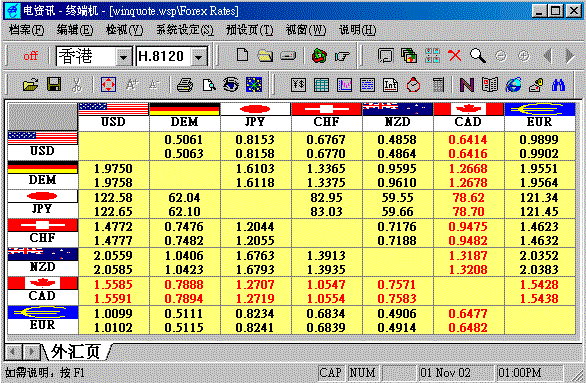Click the red alarm clock icon
The width and height of the screenshot is (586, 383).
point(413,85)
